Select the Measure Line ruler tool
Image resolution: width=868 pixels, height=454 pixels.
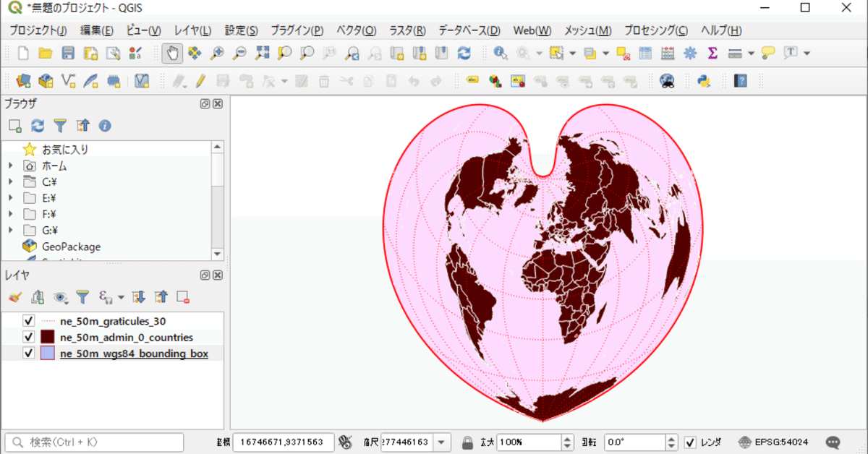tap(735, 53)
